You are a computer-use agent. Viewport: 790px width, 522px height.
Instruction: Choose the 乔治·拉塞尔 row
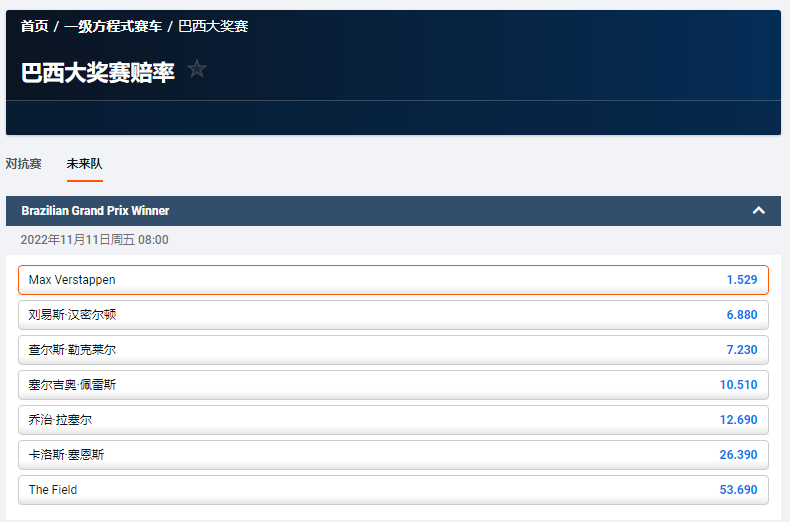393,420
